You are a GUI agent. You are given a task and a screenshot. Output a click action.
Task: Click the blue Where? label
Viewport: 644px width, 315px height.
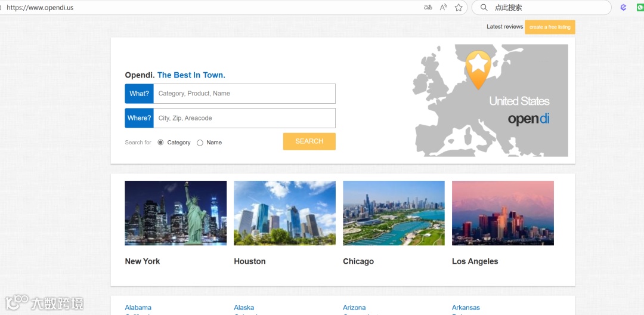[x=139, y=118]
